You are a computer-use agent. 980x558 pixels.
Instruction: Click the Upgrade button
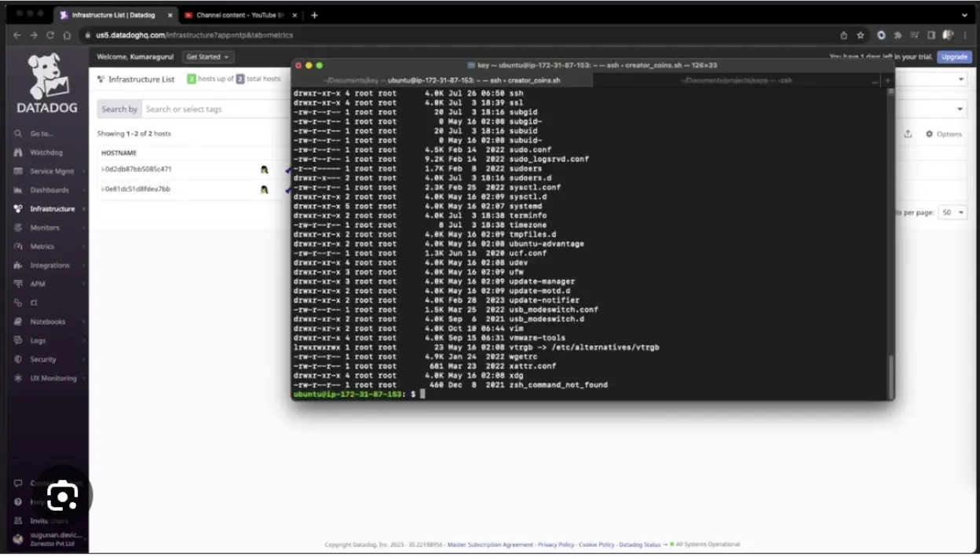[x=954, y=57]
